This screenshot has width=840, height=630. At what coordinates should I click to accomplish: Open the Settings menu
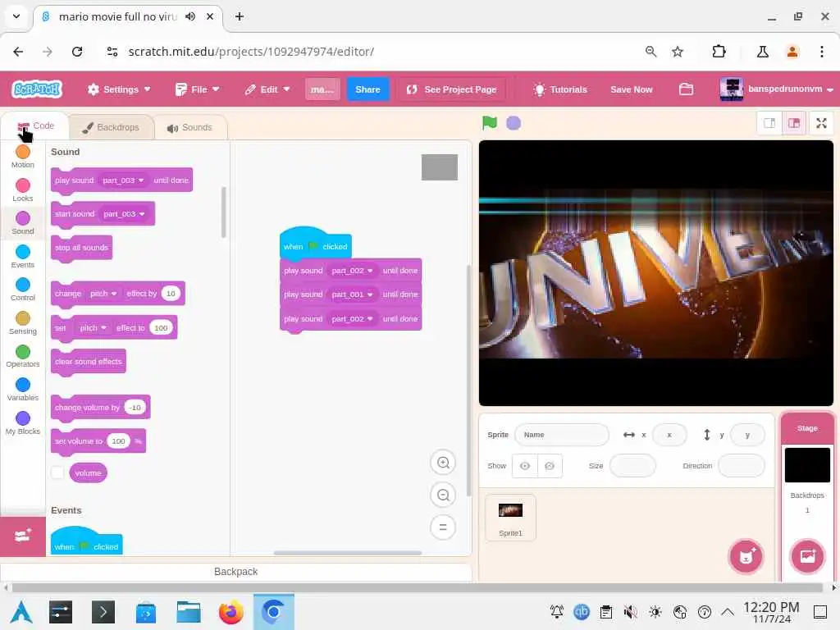119,89
